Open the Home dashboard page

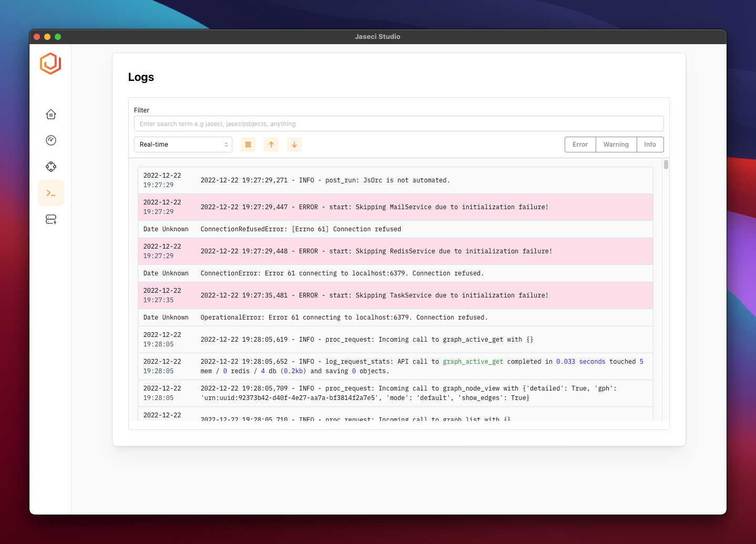pos(50,114)
